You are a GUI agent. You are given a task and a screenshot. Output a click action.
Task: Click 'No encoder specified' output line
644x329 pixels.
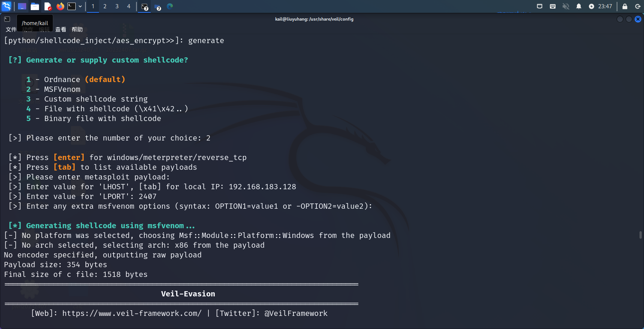(103, 255)
